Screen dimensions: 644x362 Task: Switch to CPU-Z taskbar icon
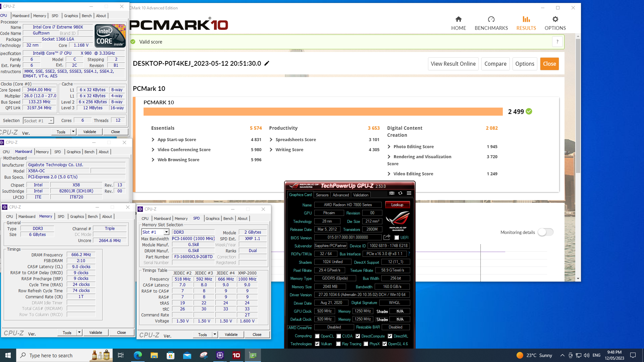coord(220,355)
